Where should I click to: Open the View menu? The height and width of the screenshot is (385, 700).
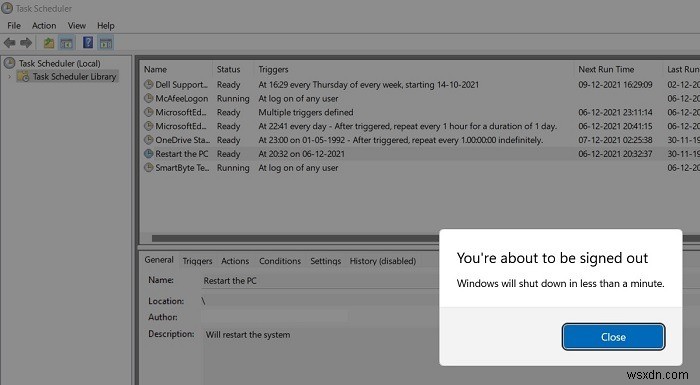tap(77, 25)
